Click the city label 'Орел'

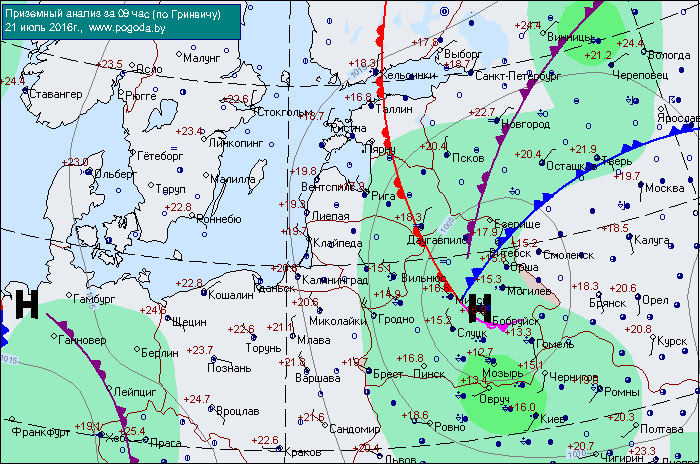click(655, 300)
